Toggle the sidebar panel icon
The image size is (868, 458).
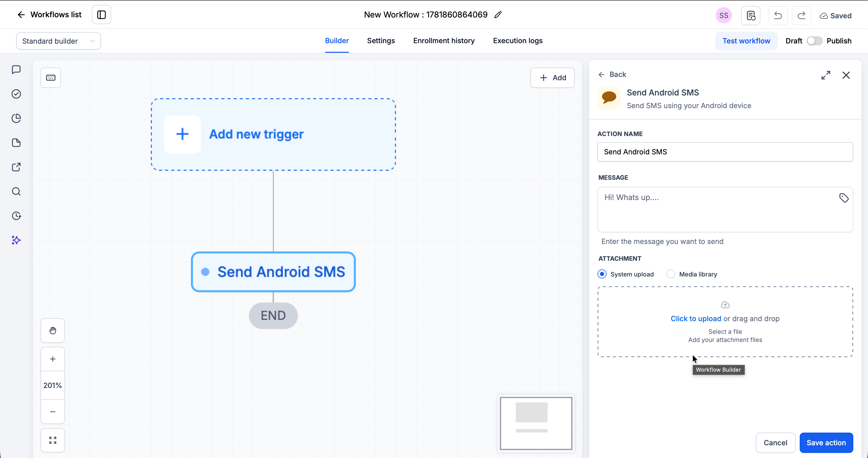102,15
